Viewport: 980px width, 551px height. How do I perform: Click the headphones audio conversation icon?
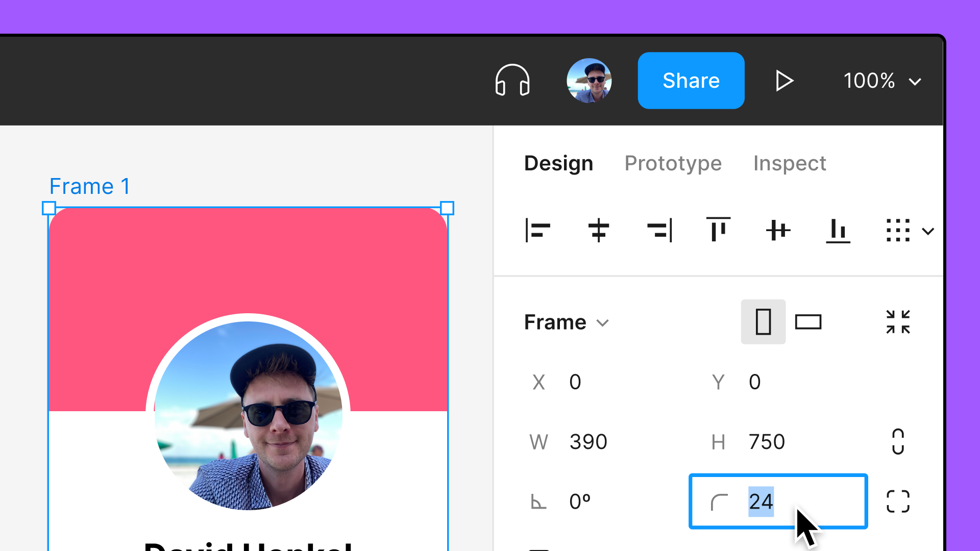point(512,81)
